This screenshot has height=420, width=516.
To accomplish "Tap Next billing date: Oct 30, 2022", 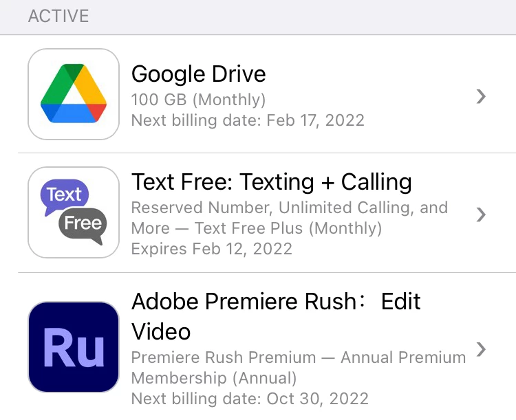I will click(x=250, y=399).
